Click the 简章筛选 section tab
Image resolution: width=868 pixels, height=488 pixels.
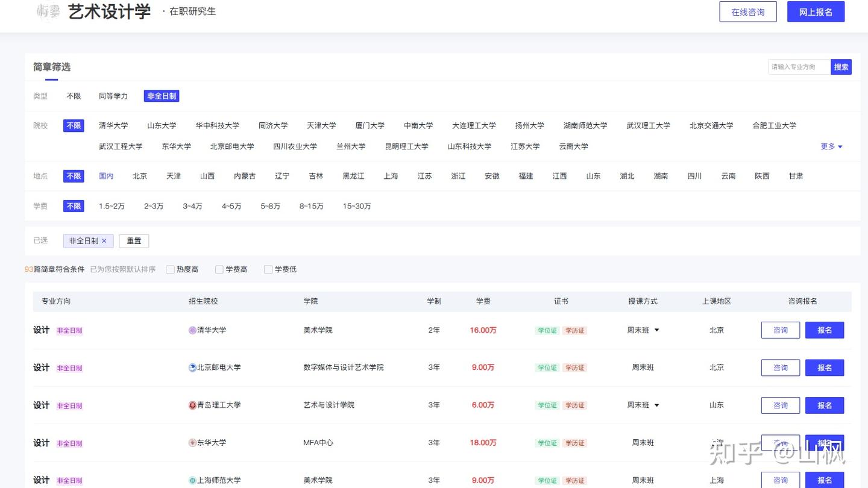52,67
